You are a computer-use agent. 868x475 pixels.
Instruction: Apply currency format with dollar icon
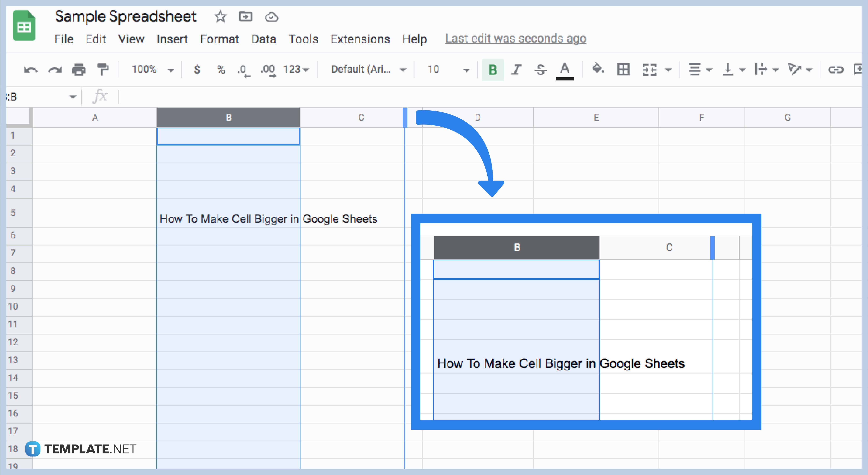pyautogui.click(x=197, y=70)
